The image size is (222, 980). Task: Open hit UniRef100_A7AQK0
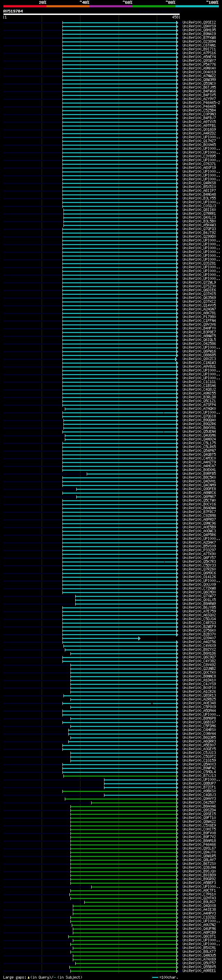199,408
